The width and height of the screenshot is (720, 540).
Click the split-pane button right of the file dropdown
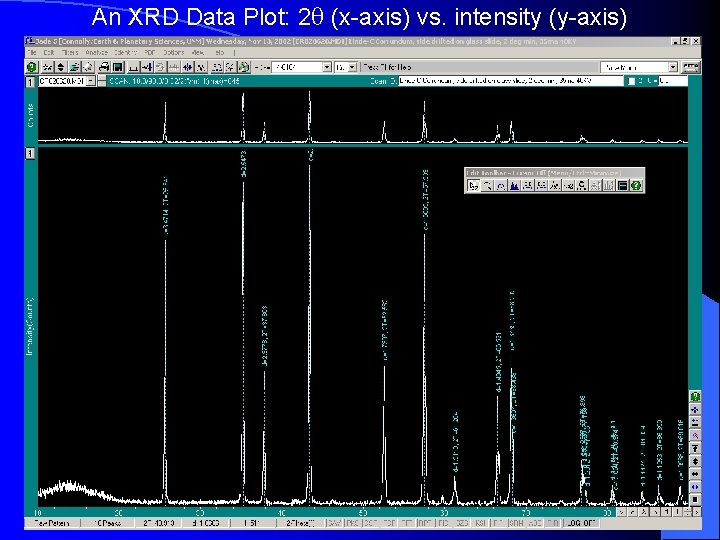101,81
